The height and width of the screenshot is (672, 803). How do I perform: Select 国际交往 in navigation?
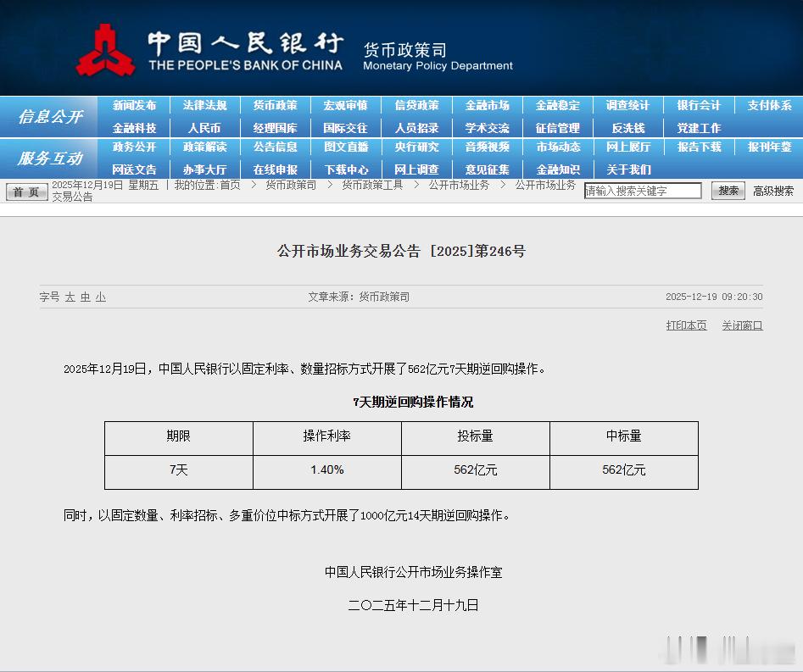pyautogui.click(x=346, y=128)
